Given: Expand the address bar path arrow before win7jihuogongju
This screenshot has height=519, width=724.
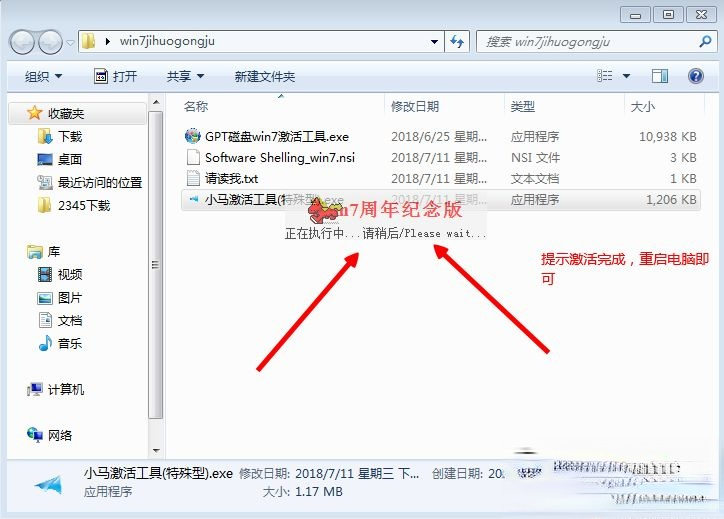Looking at the screenshot, I should click(108, 42).
